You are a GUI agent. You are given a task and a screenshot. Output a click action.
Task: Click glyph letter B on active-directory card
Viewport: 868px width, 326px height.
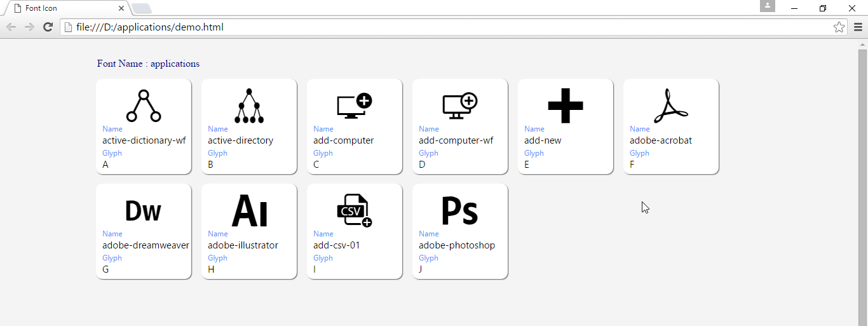point(211,165)
